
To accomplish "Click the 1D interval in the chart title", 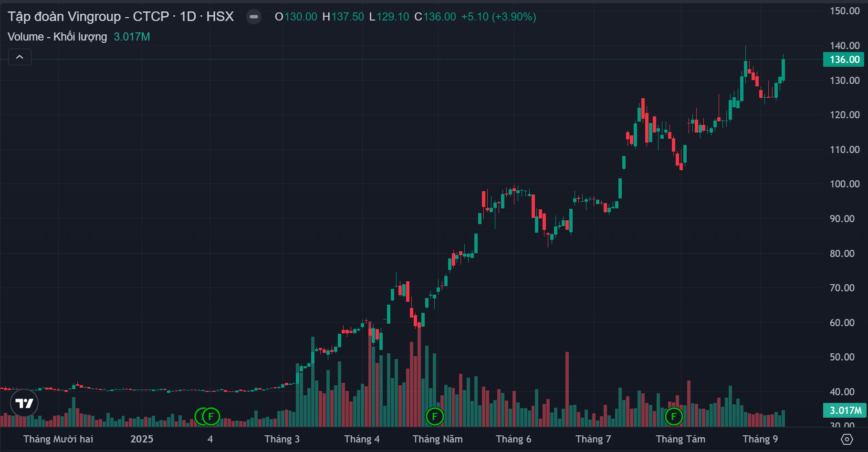I will coord(188,17).
